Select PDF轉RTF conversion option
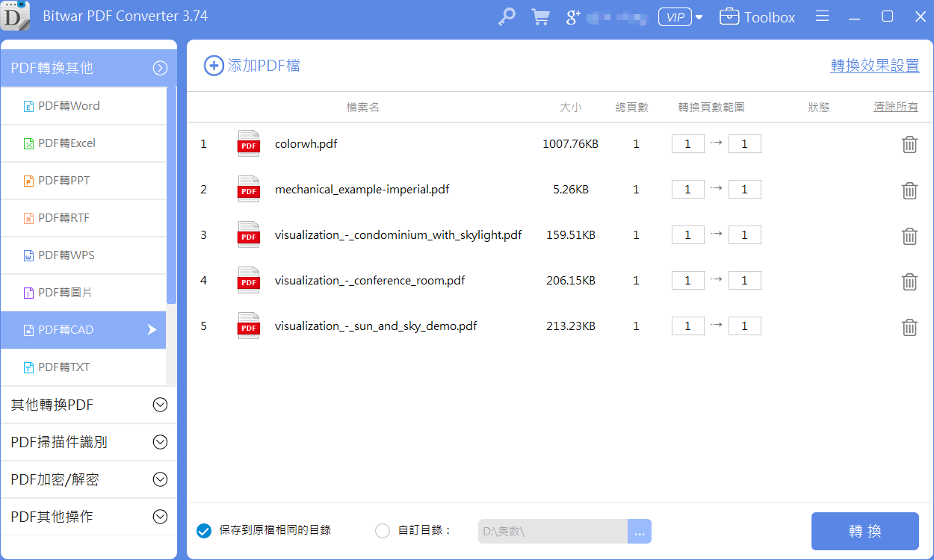 [83, 218]
